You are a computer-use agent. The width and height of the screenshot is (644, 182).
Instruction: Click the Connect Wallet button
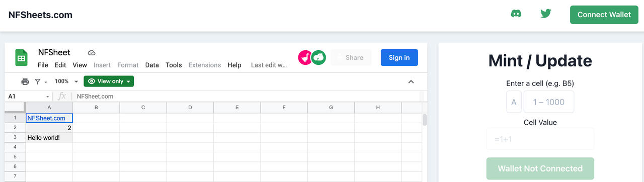click(604, 15)
